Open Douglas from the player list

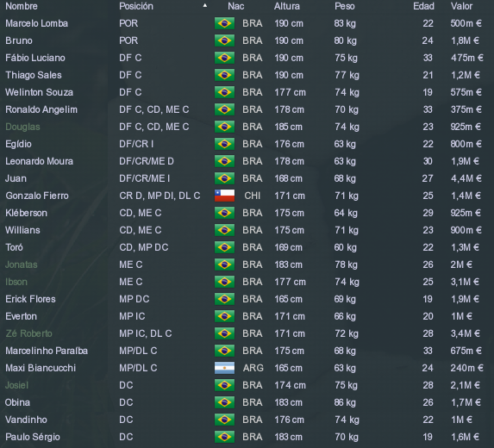(x=22, y=127)
